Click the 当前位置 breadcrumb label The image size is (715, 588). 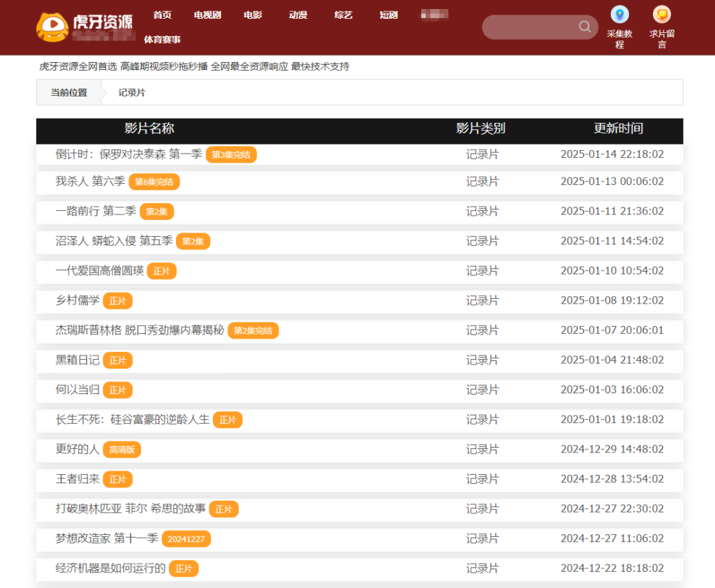pyautogui.click(x=69, y=93)
